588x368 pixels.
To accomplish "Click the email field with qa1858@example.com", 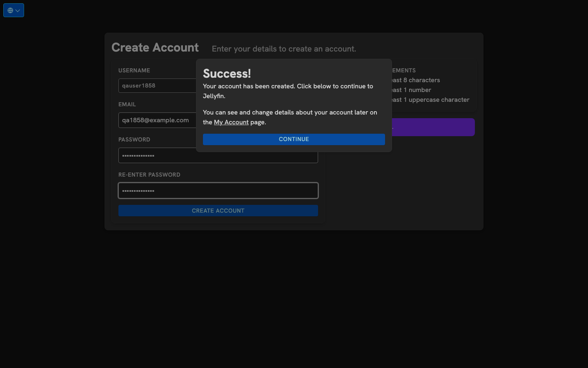I will click(158, 120).
